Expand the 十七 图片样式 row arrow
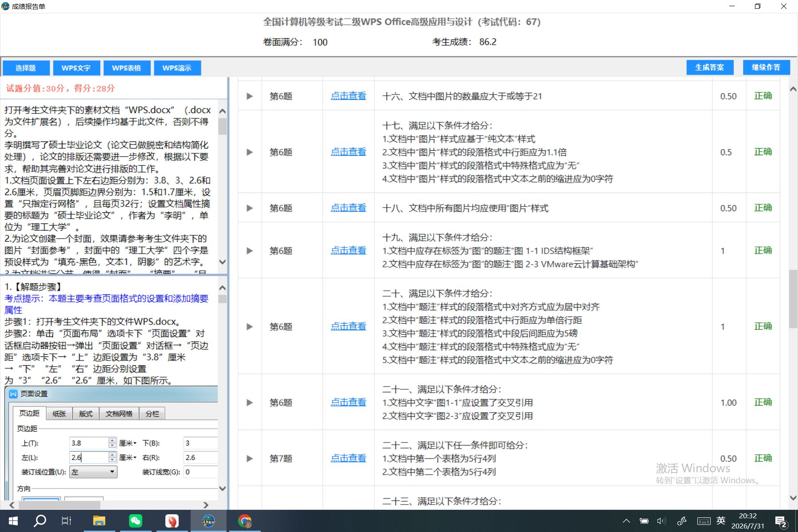Image resolution: width=798 pixels, height=532 pixels. click(250, 152)
